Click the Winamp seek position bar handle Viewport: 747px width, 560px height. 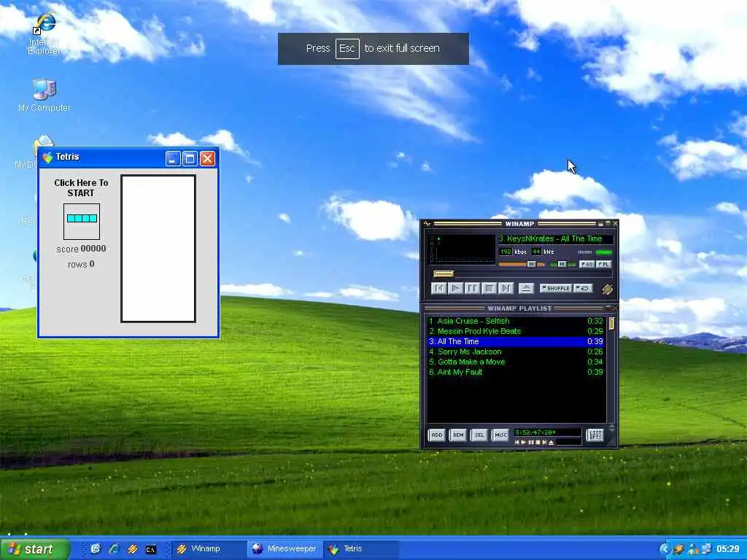[444, 274]
